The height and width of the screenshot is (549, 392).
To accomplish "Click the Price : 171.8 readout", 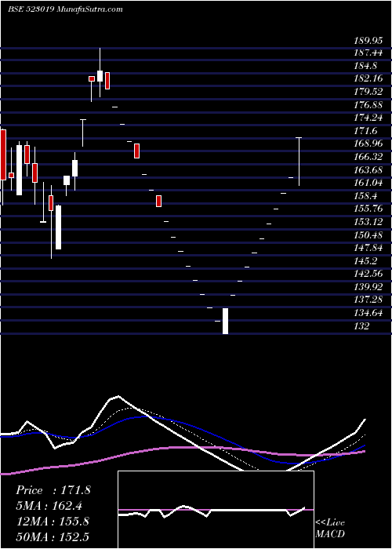I will click(53, 490).
